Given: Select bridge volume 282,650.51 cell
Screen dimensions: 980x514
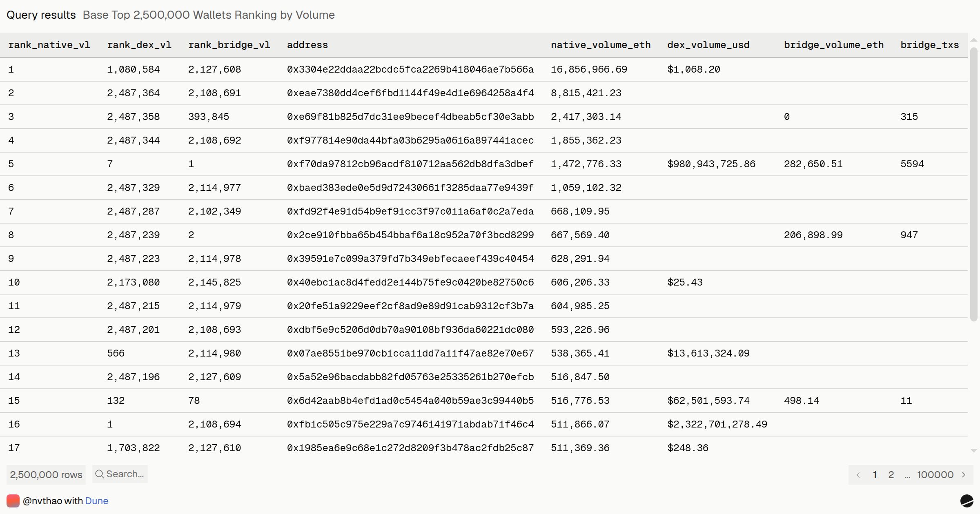Looking at the screenshot, I should click(813, 164).
